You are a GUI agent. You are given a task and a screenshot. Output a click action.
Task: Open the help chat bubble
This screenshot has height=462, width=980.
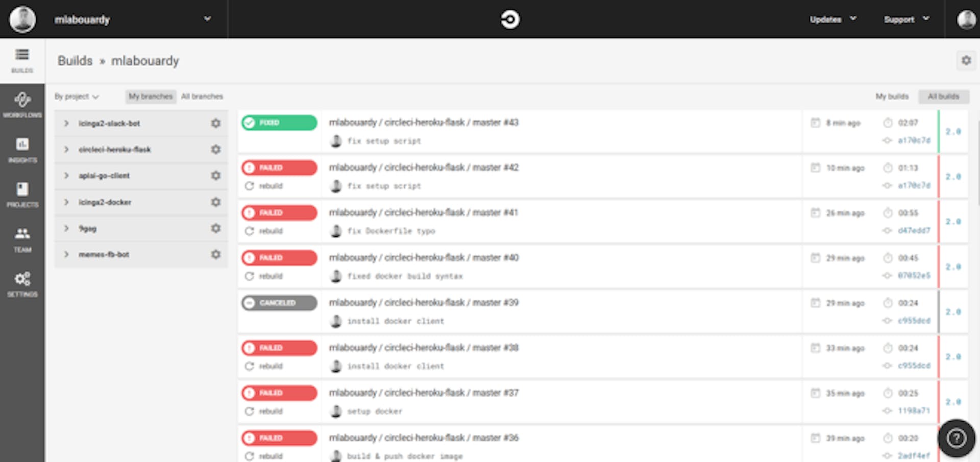[x=956, y=438]
